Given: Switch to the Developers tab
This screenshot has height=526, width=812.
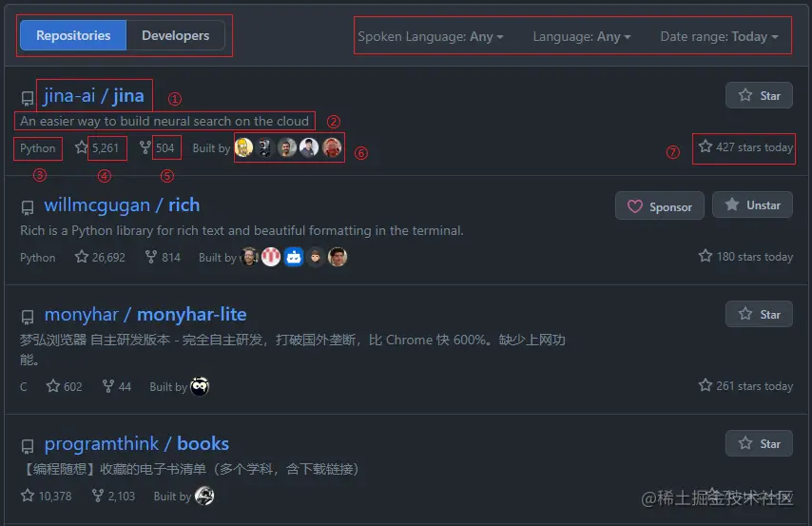Looking at the screenshot, I should 176,35.
